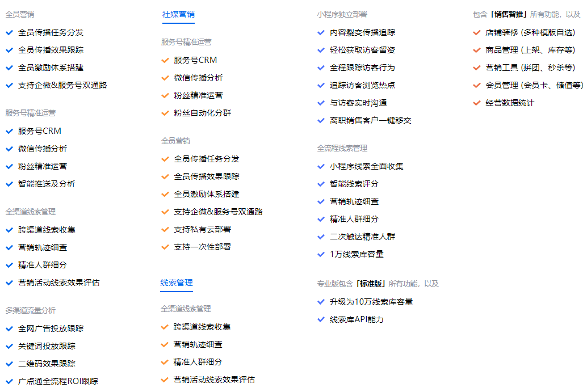
Task: Click the 多渠道流量分析 section heading
Action: [x=30, y=310]
